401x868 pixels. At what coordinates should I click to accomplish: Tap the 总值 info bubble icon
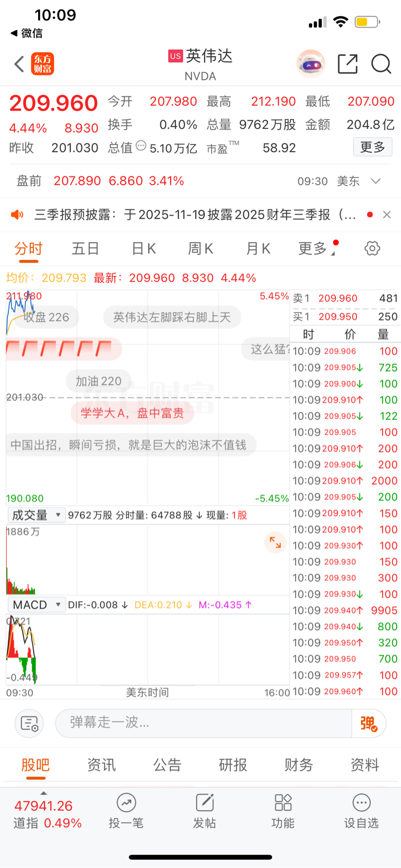(x=141, y=146)
